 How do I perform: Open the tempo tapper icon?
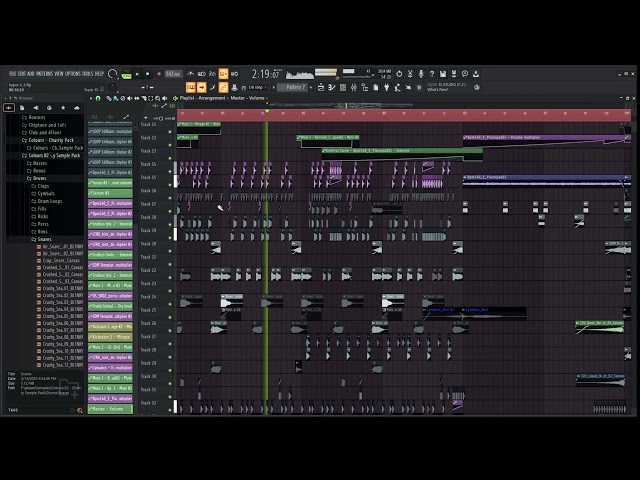pyautogui.click(x=397, y=87)
